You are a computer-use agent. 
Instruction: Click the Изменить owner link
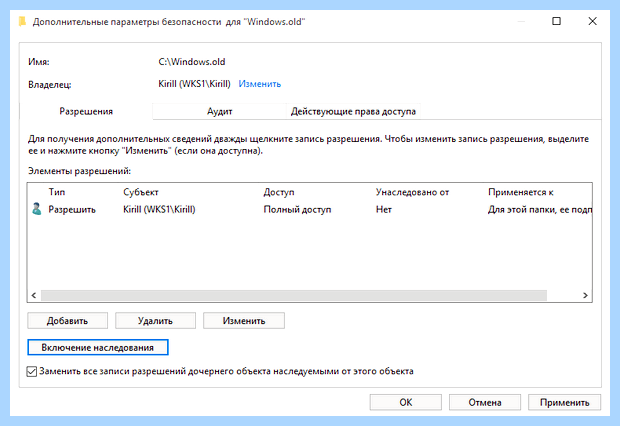pos(259,84)
